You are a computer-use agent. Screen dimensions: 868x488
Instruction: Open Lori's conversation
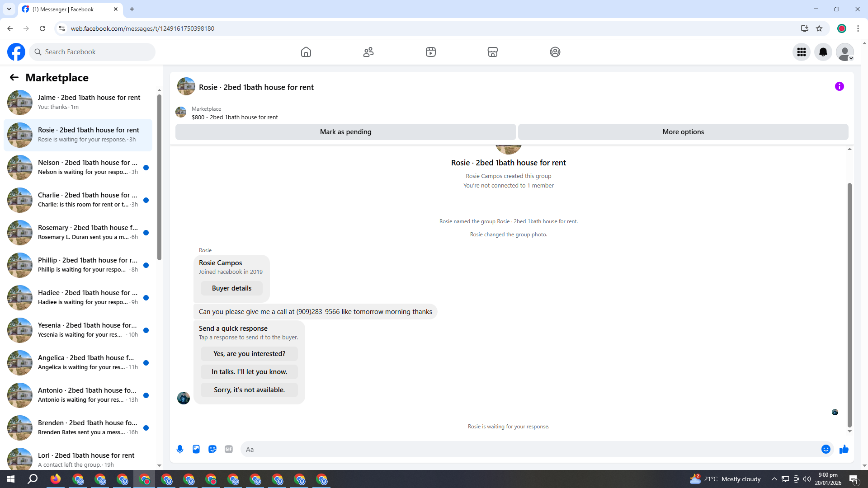pyautogui.click(x=78, y=458)
